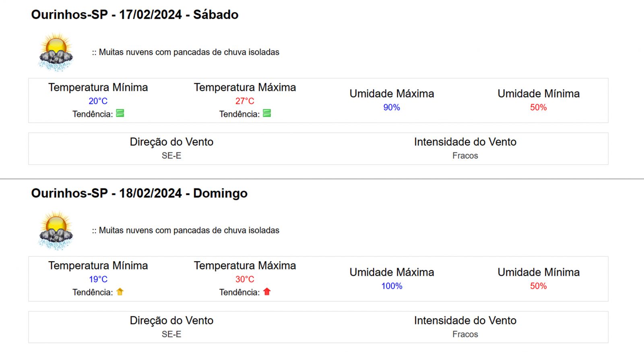
Task: Click Saturday's maximum temperature green stable trend icon
Action: pos(267,114)
